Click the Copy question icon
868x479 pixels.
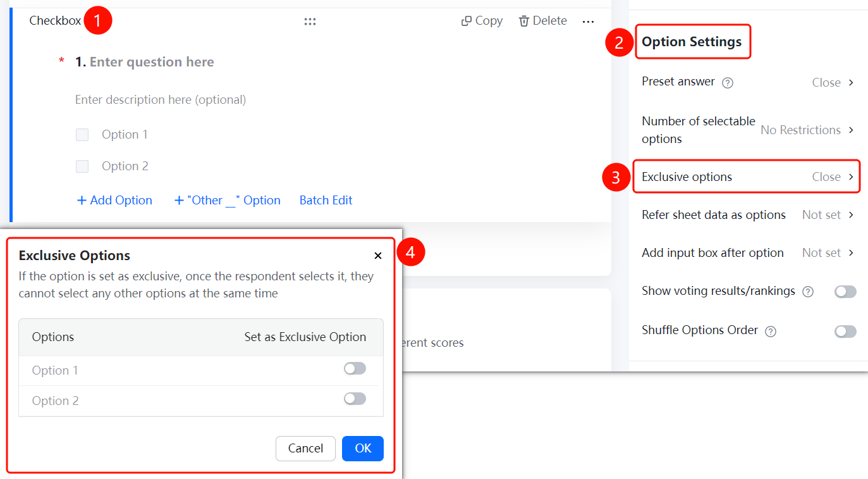pyautogui.click(x=467, y=21)
